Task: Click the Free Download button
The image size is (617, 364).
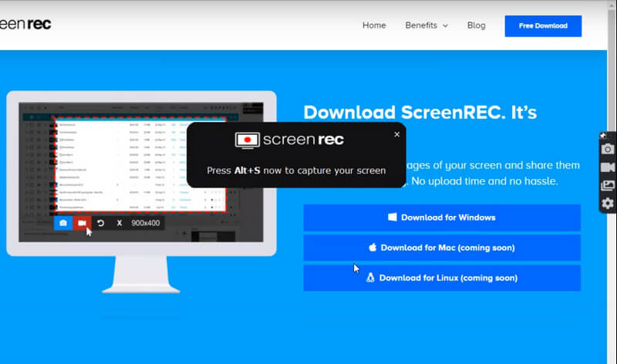Action: coord(543,26)
